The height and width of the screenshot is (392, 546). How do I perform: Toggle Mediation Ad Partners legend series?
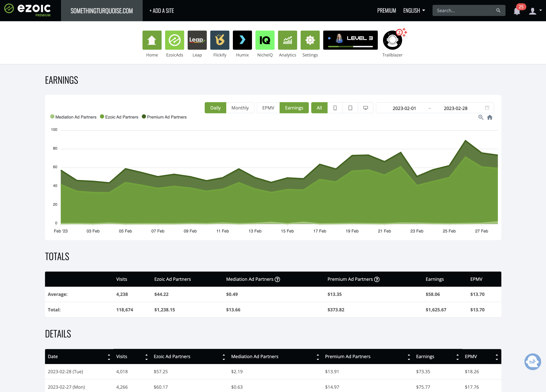point(73,117)
